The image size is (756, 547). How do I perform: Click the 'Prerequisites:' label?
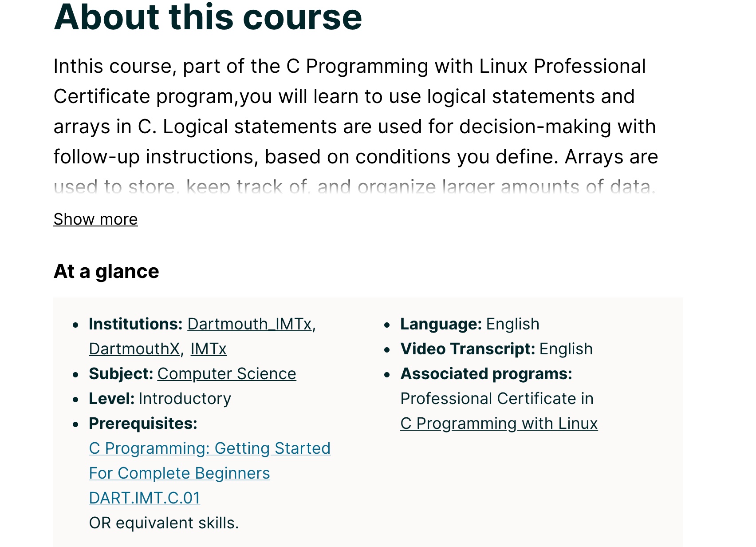coord(143,424)
